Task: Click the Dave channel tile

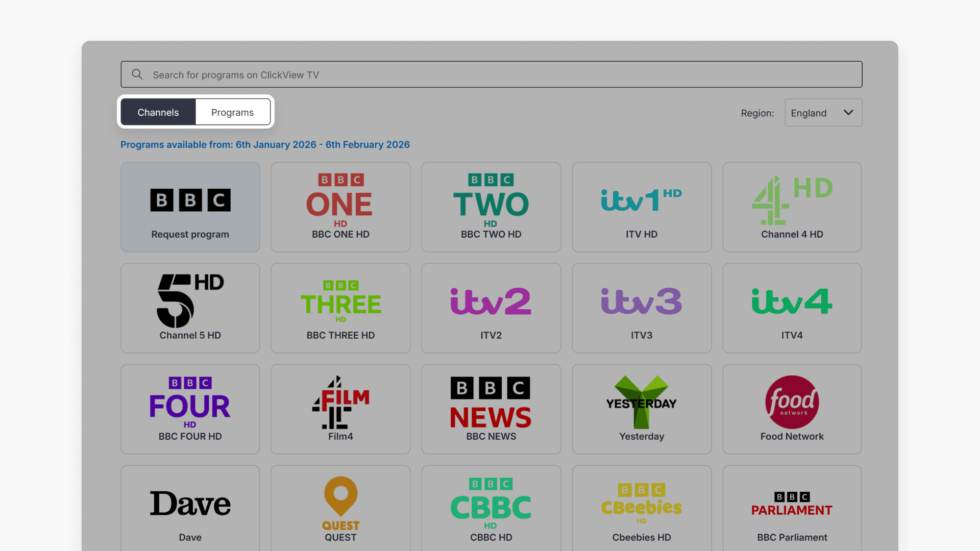Action: pos(190,509)
